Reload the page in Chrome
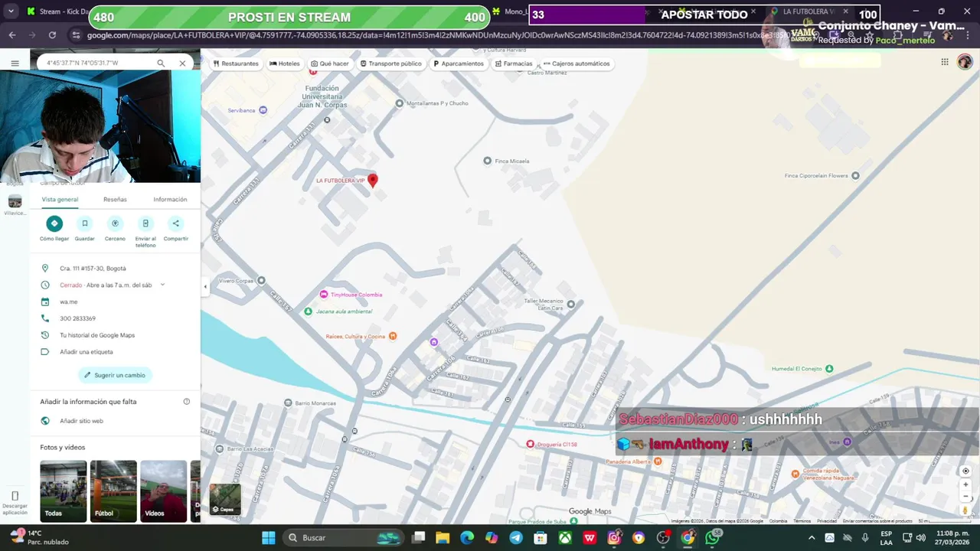Viewport: 980px width, 551px height. (x=52, y=35)
